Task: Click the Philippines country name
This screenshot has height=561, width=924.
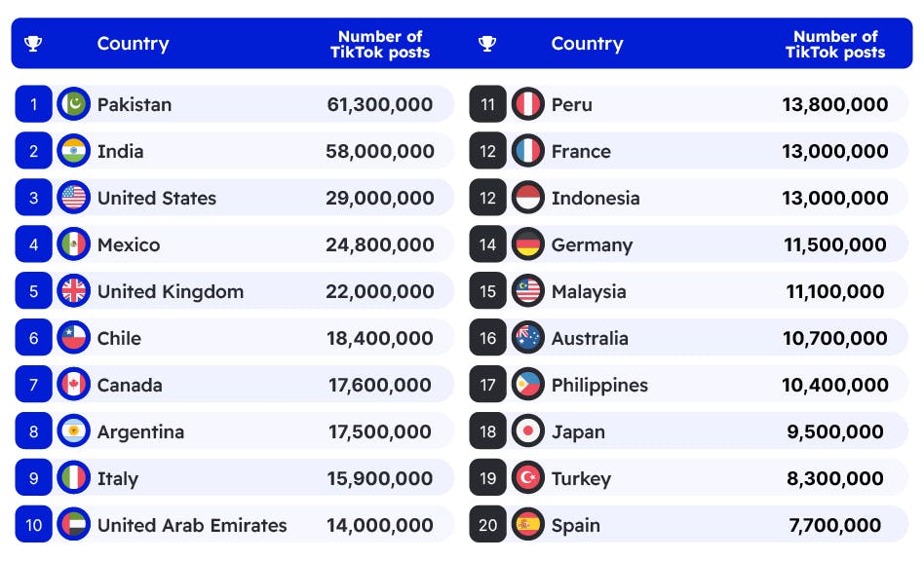Action: 599,385
